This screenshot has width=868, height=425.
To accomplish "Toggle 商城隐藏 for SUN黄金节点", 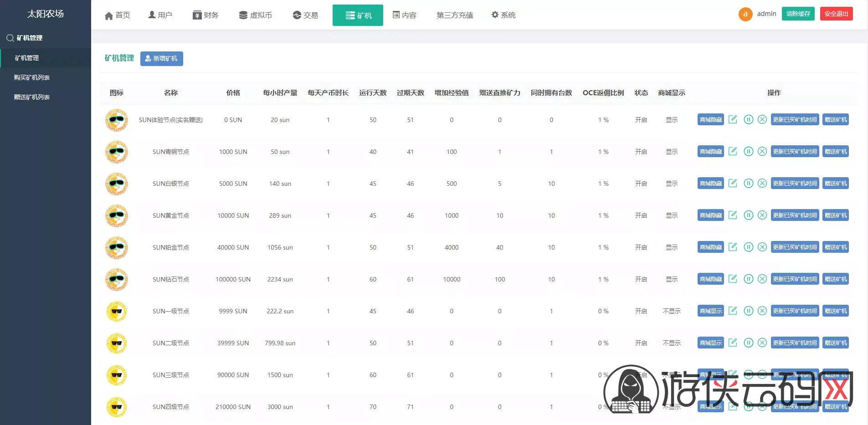I will [x=711, y=215].
